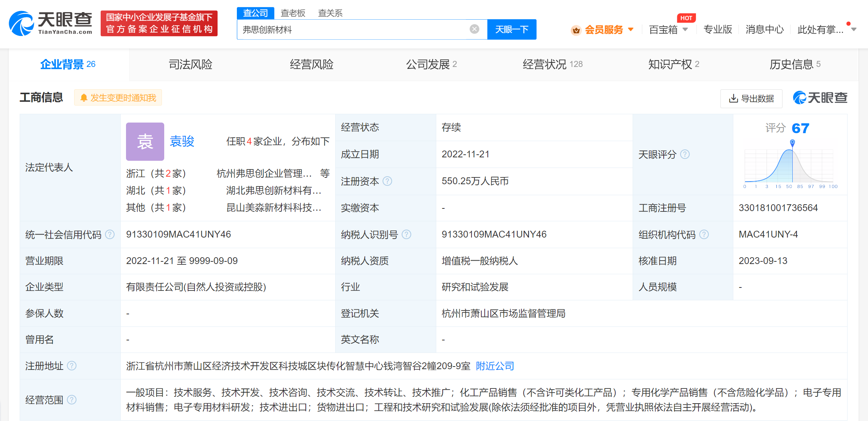Open the 此处有掌 dropdown arrow

854,29
